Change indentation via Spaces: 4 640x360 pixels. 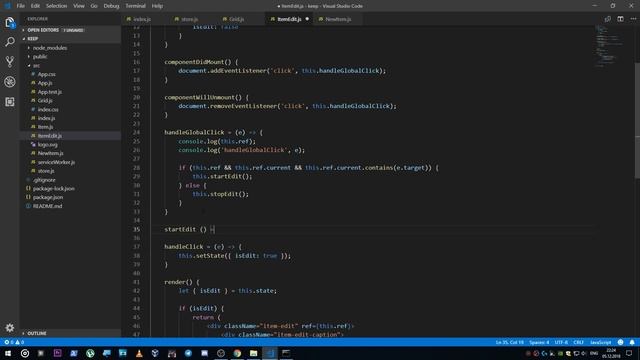(x=539, y=342)
